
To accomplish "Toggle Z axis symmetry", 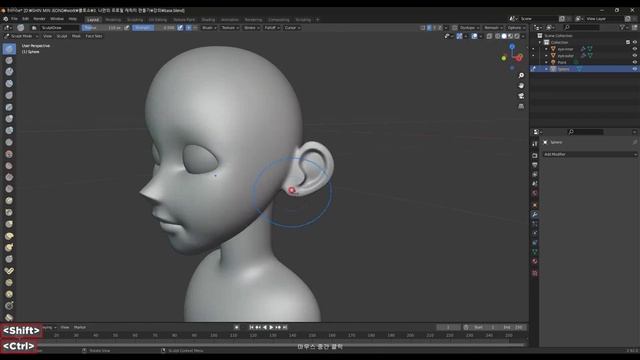I will pyautogui.click(x=440, y=28).
